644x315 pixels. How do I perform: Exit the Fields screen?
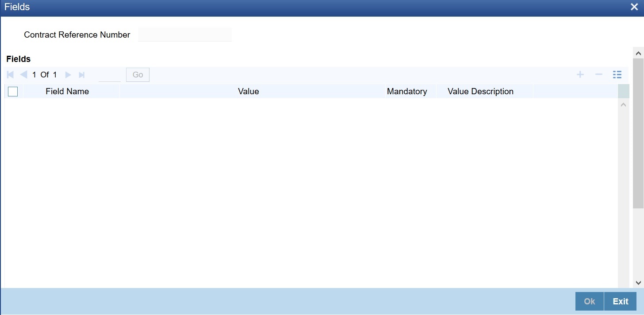point(620,301)
